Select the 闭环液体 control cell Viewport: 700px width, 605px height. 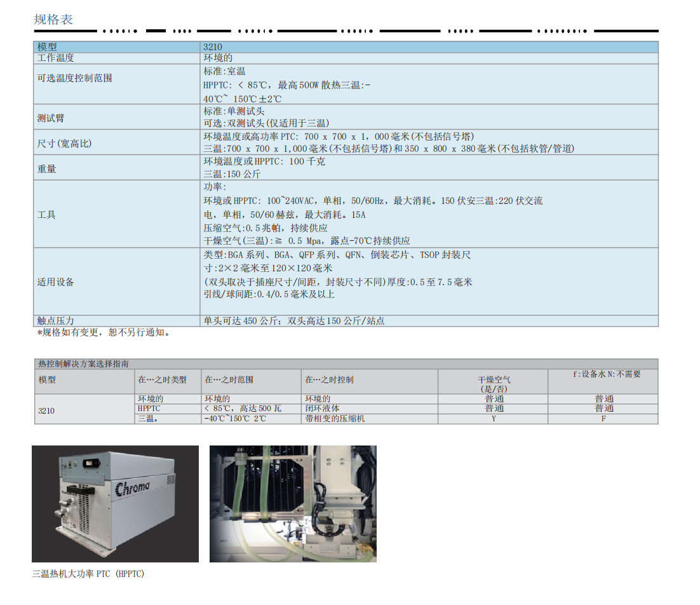coord(322,409)
